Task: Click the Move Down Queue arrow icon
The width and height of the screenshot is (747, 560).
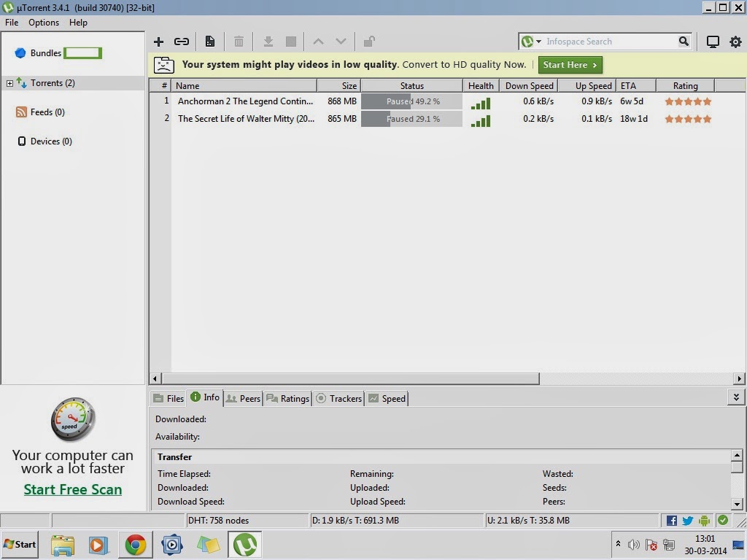Action: [340, 42]
